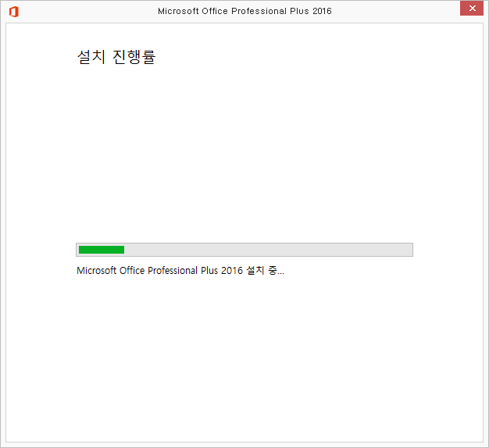Click the green installation progress bar
The height and width of the screenshot is (448, 489).
tap(244, 250)
